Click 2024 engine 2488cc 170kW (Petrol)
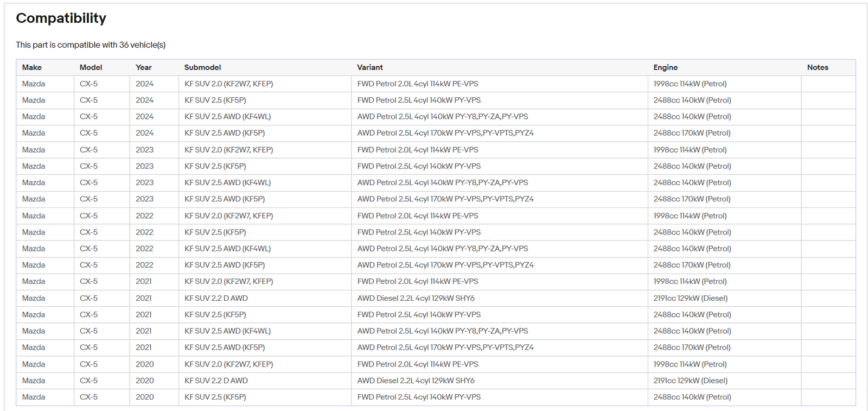The height and width of the screenshot is (411, 868). [692, 133]
